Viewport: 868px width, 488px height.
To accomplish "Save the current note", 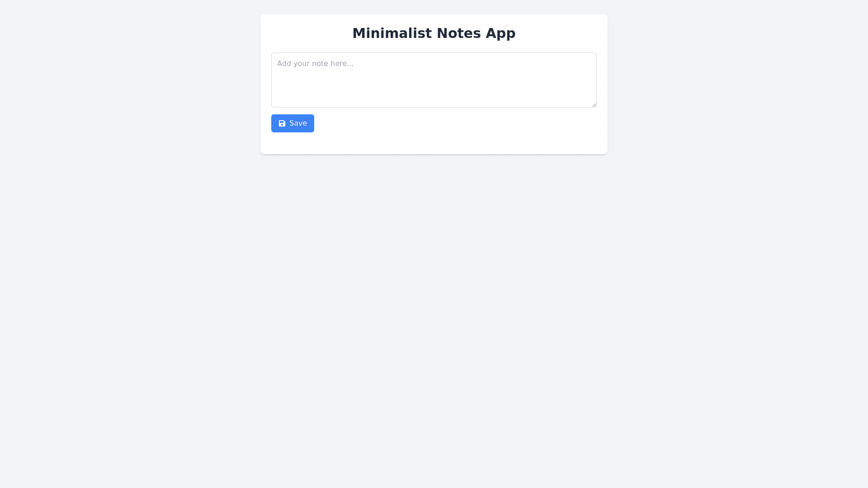I will click(292, 123).
